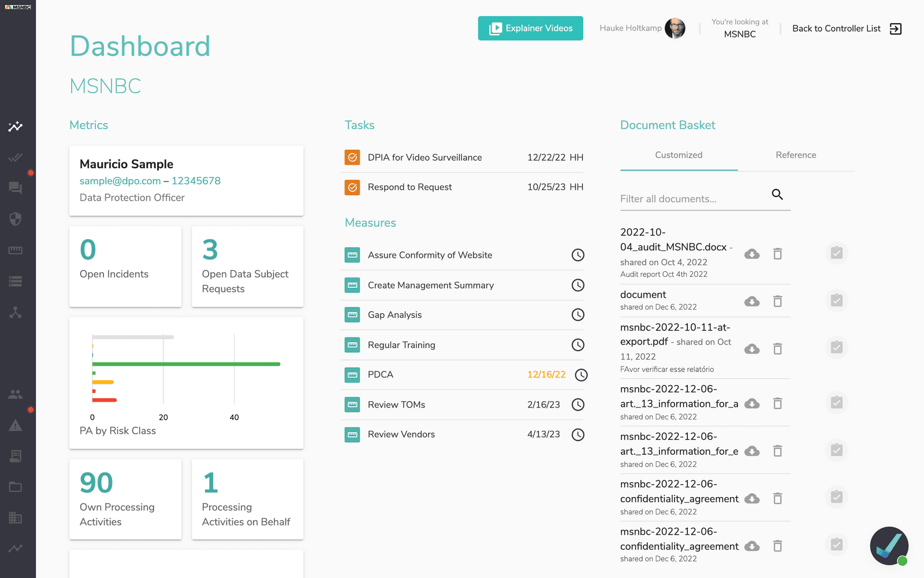Switch to the Reference tab
924x578 pixels.
click(x=796, y=155)
